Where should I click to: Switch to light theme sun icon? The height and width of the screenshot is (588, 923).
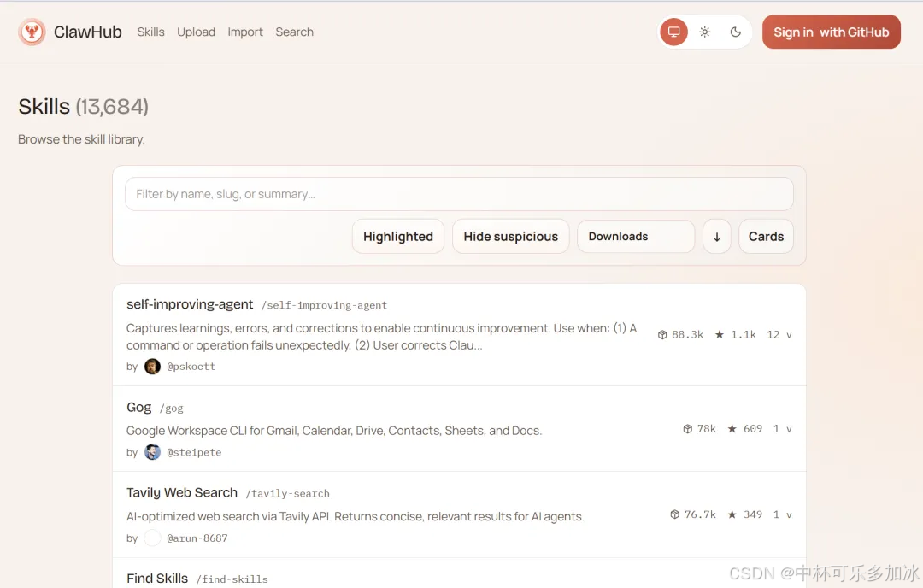(704, 32)
